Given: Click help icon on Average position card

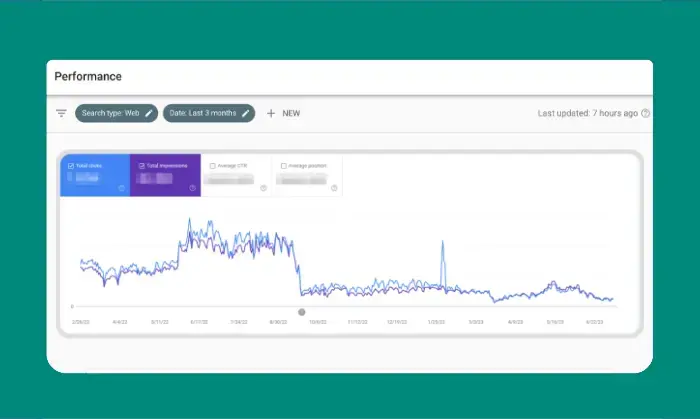Looking at the screenshot, I should (x=334, y=188).
